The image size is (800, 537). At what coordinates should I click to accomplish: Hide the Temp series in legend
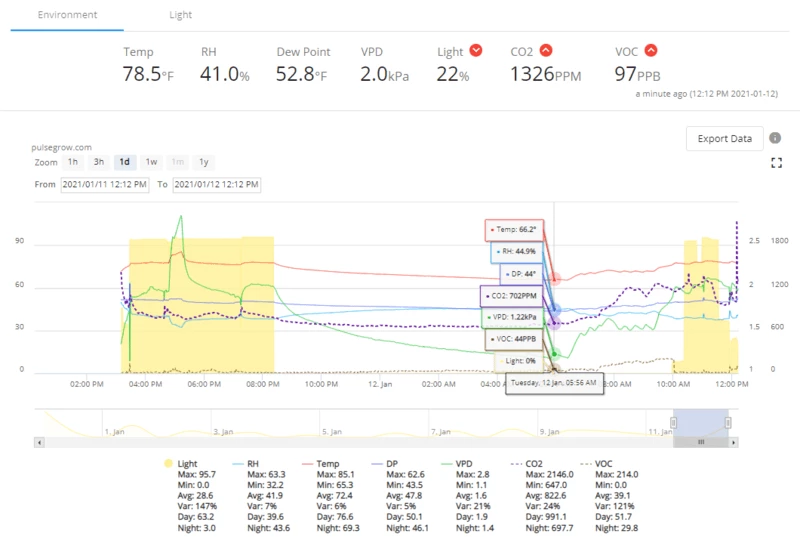326,464
